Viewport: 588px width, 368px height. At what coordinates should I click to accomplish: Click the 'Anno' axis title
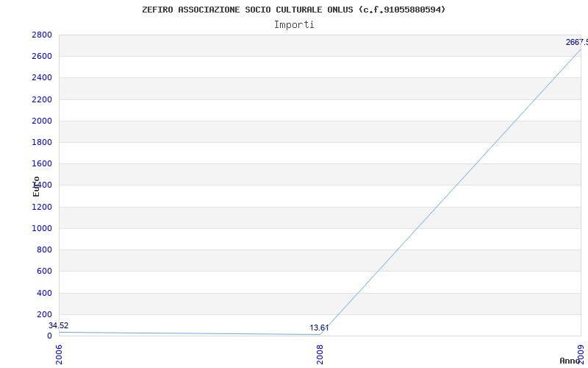pos(570,361)
